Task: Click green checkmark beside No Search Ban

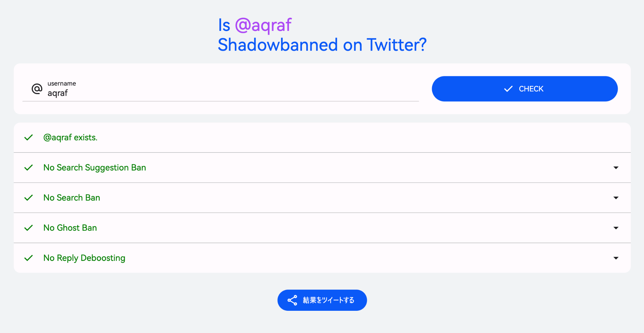Action: click(x=29, y=198)
